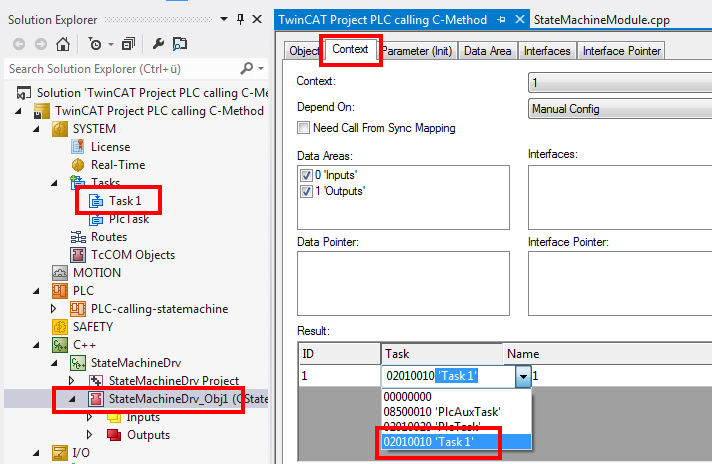Select the I/O node
The image size is (712, 464).
pyautogui.click(x=81, y=453)
